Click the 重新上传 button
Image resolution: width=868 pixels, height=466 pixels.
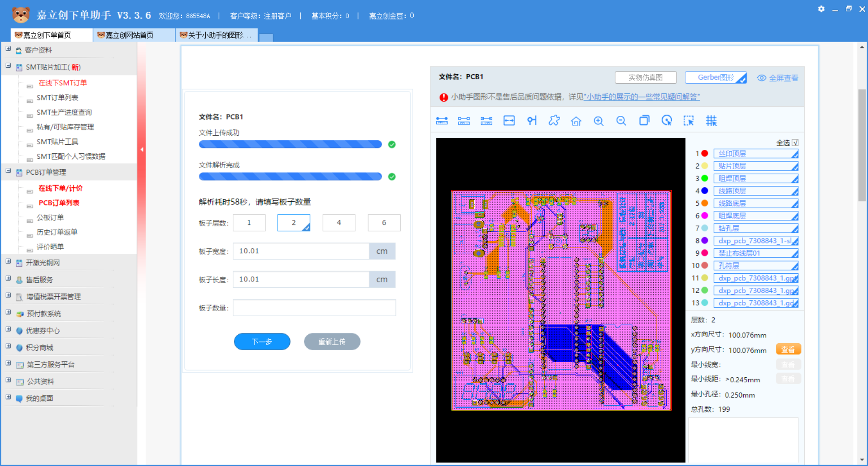332,342
